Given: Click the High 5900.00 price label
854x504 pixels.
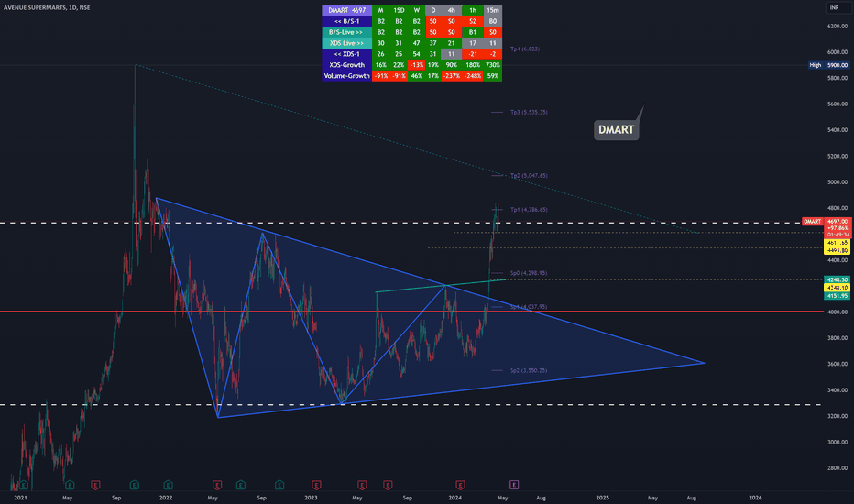Looking at the screenshot, I should (x=829, y=65).
